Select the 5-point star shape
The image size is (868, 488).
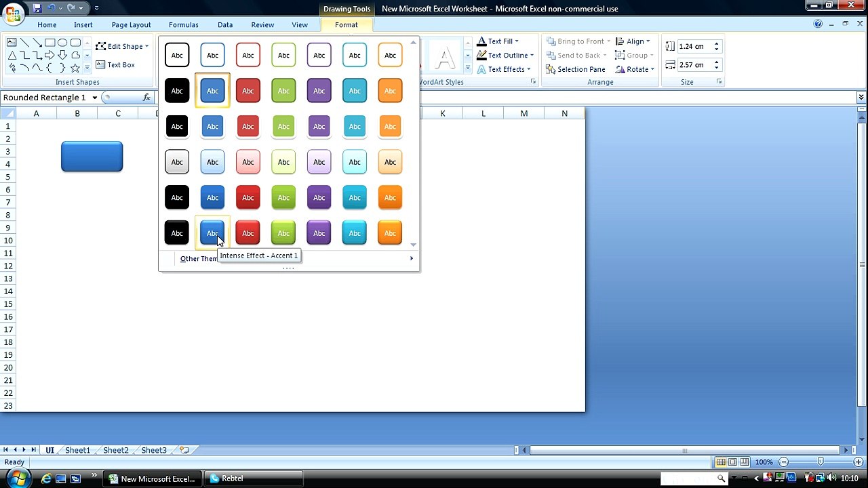(75, 68)
